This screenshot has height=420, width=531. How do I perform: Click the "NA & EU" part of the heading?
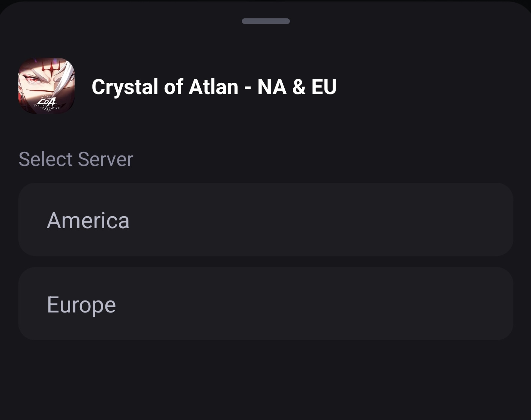[297, 87]
